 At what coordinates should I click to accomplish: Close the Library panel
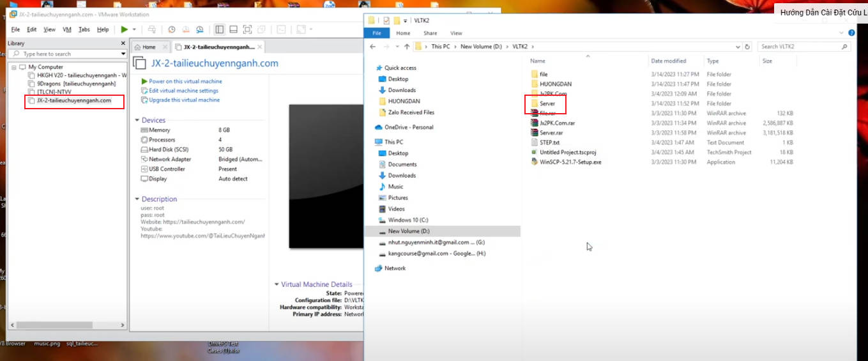pyautogui.click(x=123, y=43)
